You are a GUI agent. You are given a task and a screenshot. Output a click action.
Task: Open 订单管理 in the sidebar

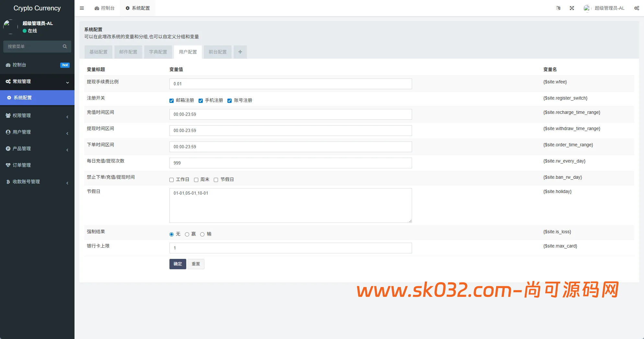coord(22,165)
